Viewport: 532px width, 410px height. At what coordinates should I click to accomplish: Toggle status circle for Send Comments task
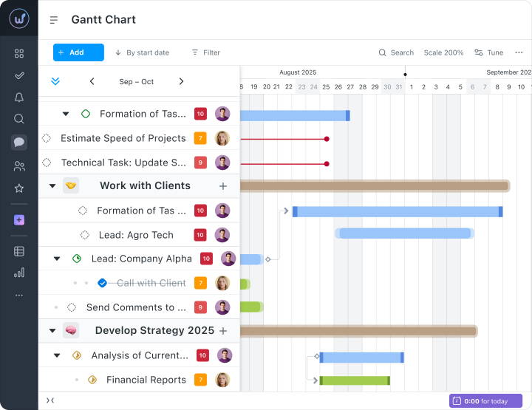(72, 307)
